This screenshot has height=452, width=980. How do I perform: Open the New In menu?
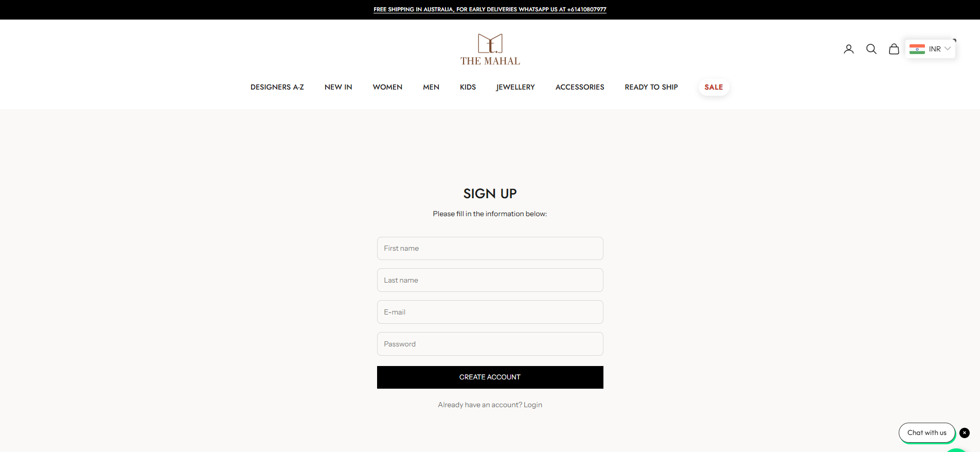pos(338,87)
